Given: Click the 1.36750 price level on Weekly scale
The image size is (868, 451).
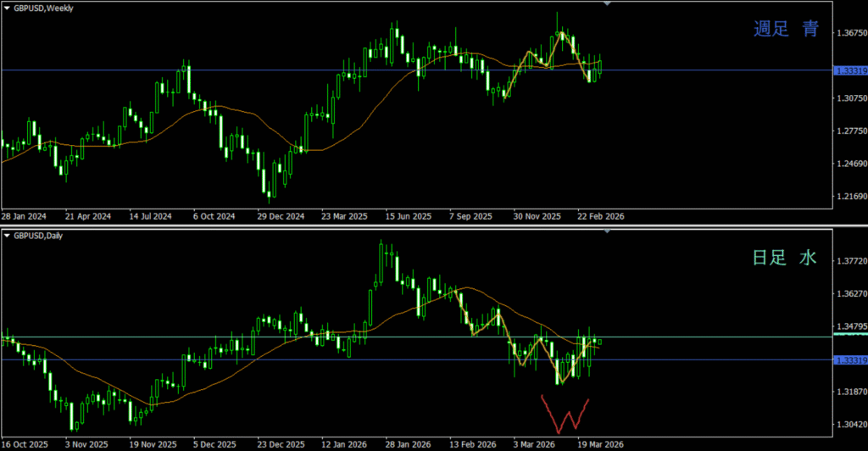Looking at the screenshot, I should pyautogui.click(x=849, y=33).
